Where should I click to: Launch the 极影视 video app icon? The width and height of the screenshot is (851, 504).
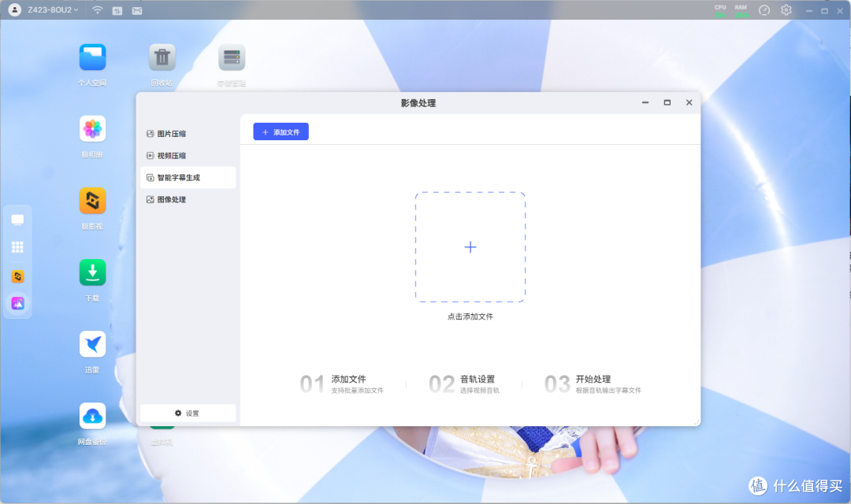[92, 201]
